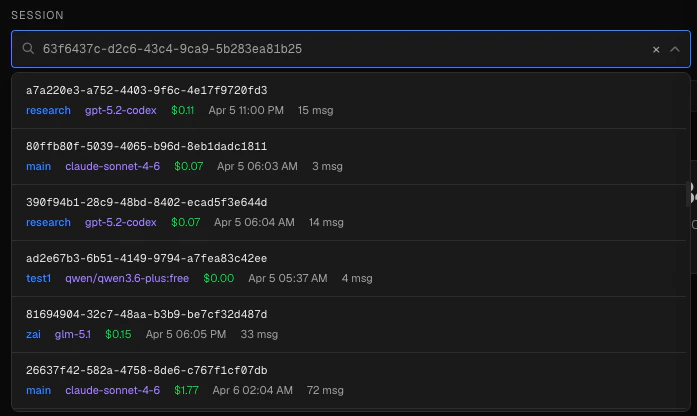Click the test1 tag
The width and height of the screenshot is (697, 416).
coord(38,278)
